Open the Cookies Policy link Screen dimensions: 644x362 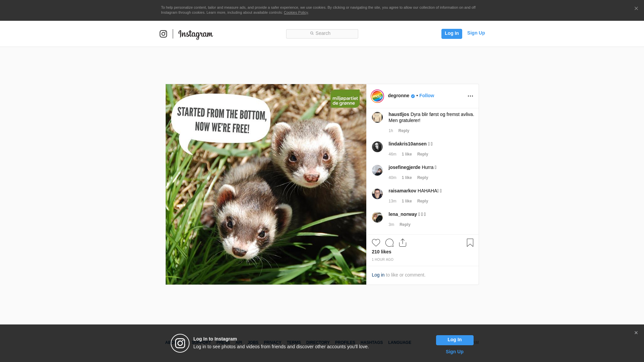(x=296, y=12)
